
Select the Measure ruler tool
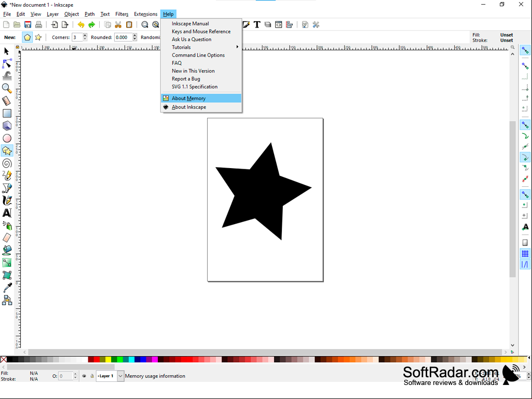click(x=7, y=101)
